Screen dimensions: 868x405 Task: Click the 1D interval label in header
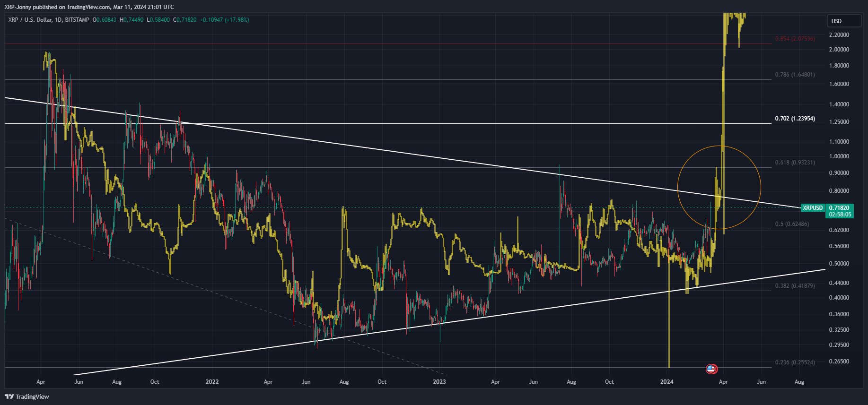click(58, 20)
